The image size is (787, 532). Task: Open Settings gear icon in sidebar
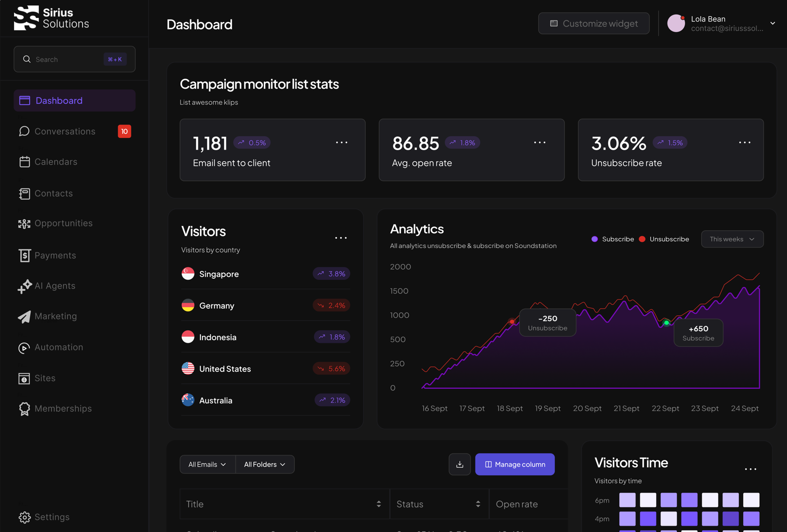24,517
